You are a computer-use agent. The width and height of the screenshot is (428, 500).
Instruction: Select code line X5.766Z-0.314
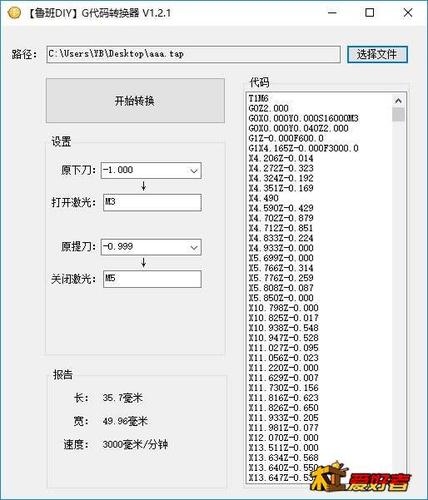(281, 268)
